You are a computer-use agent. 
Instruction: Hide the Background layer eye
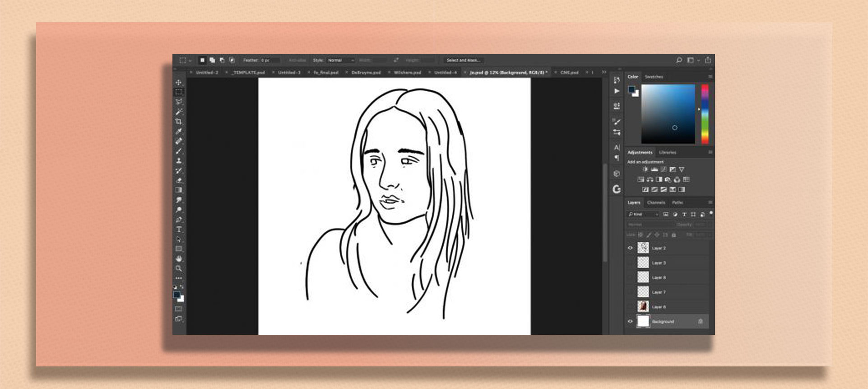click(x=630, y=322)
